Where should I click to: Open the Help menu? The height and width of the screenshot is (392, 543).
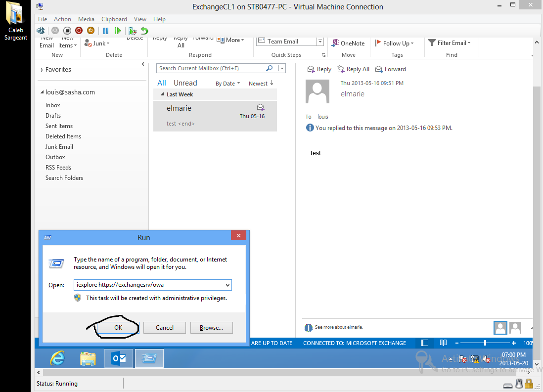coord(159,19)
